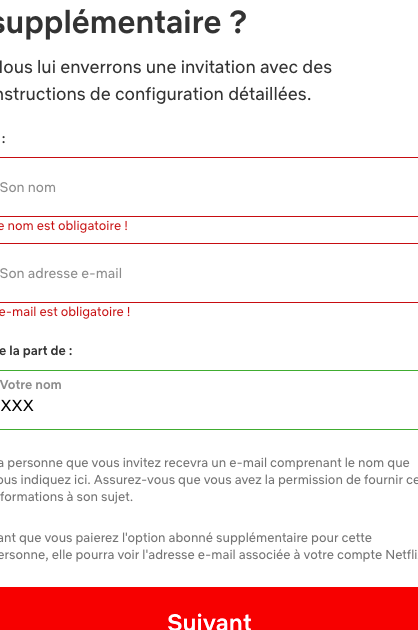Click the "la part de :" label

41,351
